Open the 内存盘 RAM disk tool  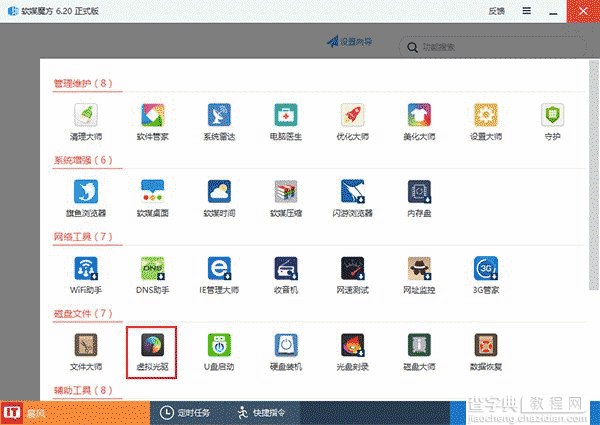point(419,199)
